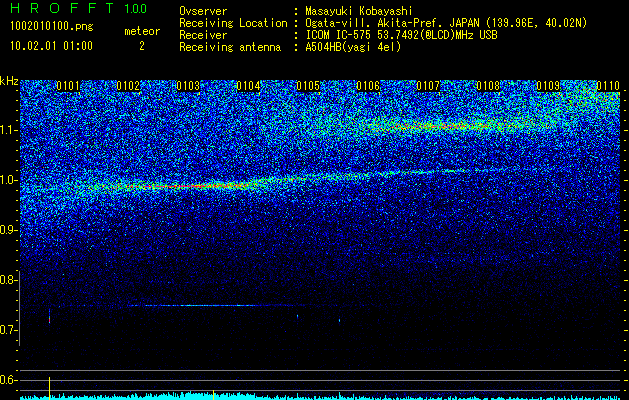The image size is (629, 400).
Task: Click the 0.6 kHz axis label
Action: (8, 380)
